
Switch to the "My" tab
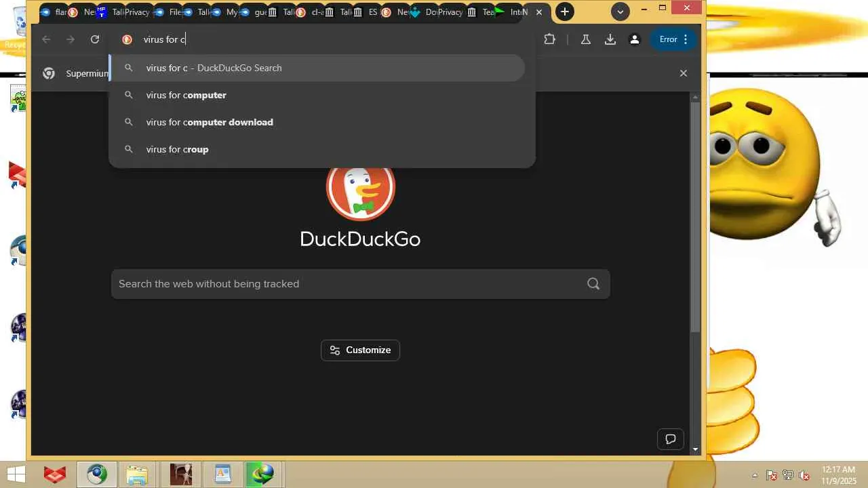[x=226, y=12]
